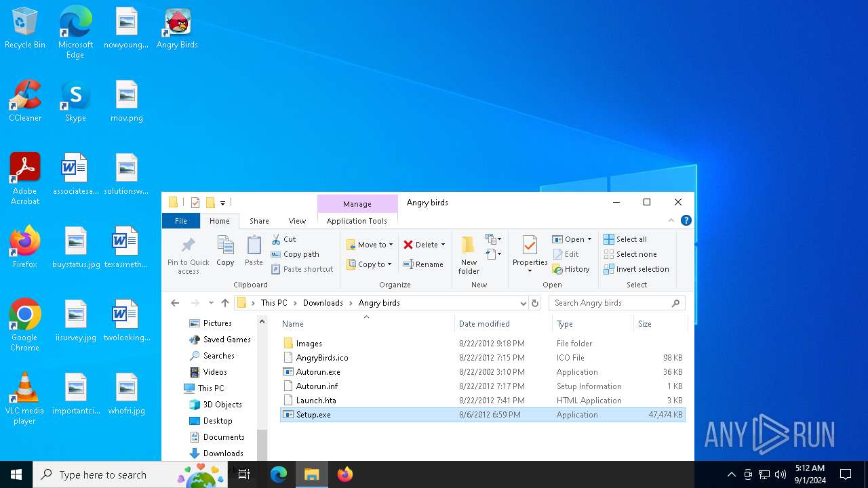
Task: Switch to the Home ribbon tab
Action: (x=220, y=221)
